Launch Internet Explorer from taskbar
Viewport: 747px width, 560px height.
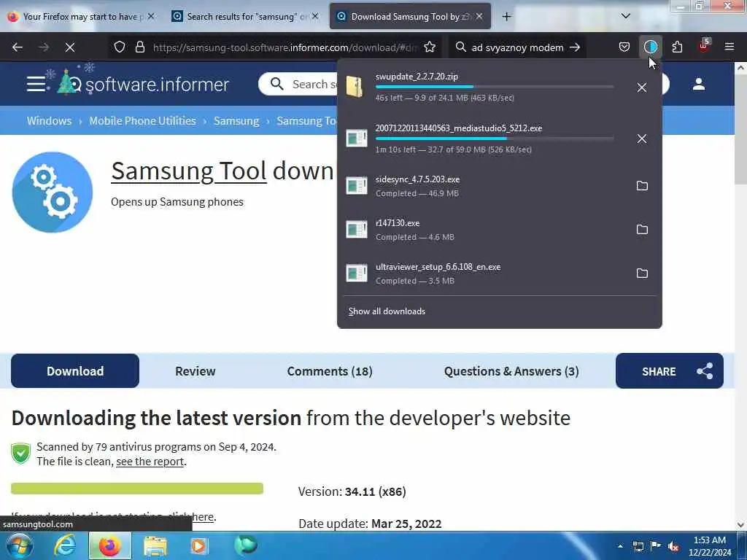[64, 545]
